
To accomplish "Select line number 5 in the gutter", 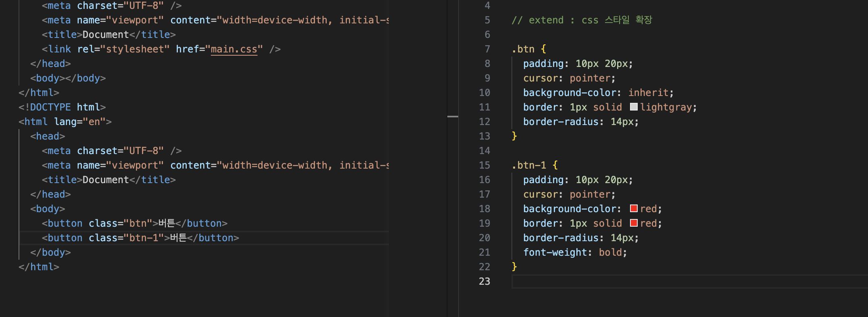I will [x=487, y=20].
